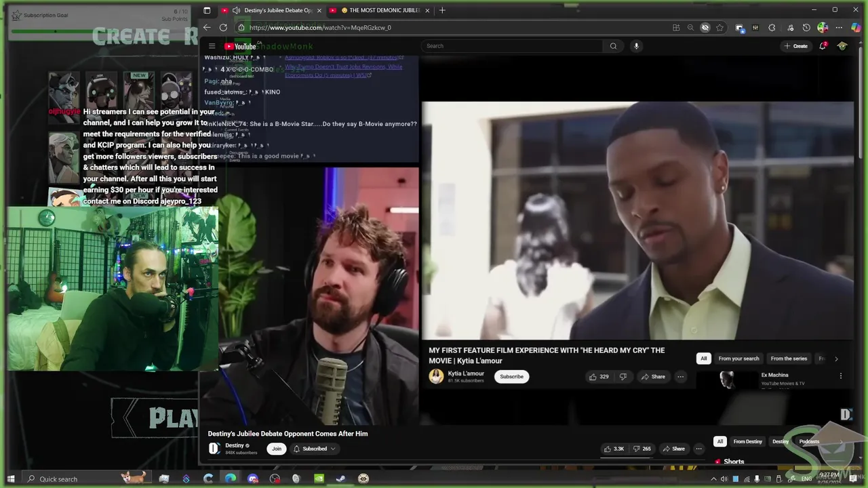Open the Ex Machina video options menu

841,376
